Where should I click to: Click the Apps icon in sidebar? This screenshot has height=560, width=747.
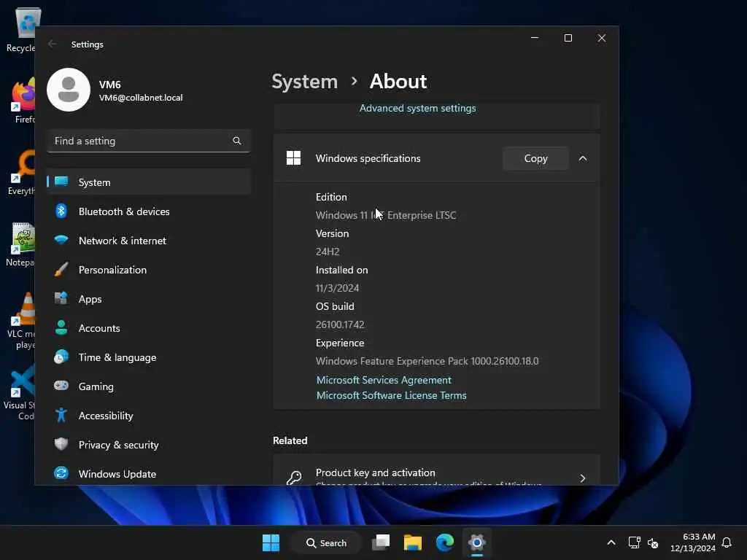point(61,298)
